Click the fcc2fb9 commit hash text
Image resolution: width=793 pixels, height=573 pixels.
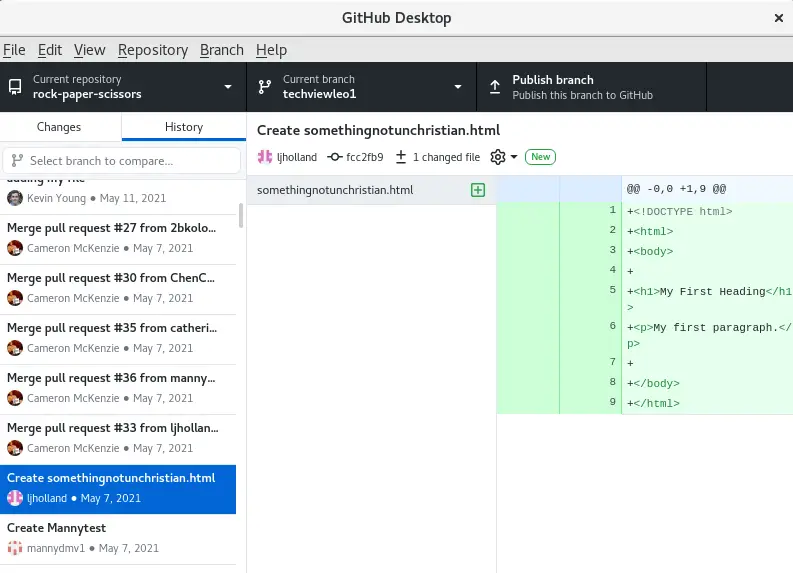click(x=365, y=157)
